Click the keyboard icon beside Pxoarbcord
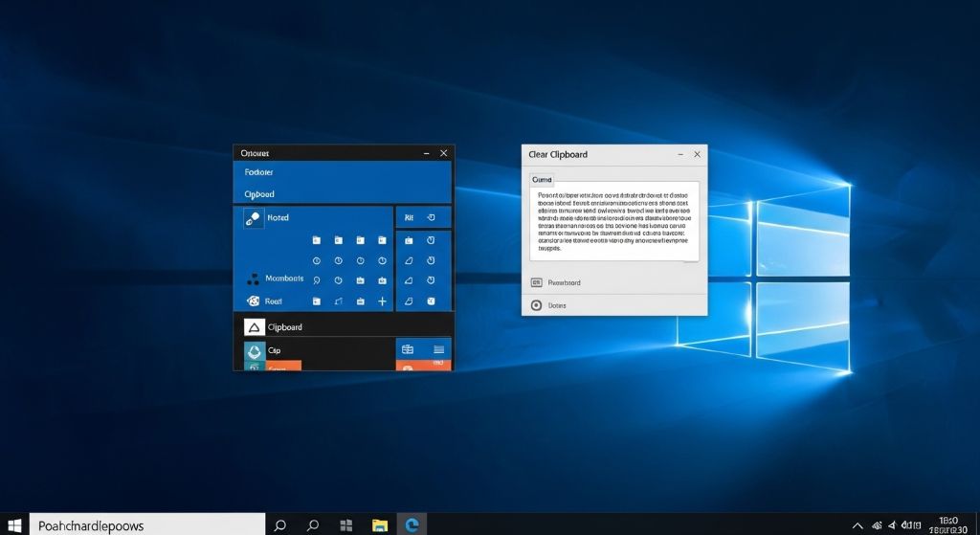This screenshot has height=535, width=980. [x=536, y=282]
